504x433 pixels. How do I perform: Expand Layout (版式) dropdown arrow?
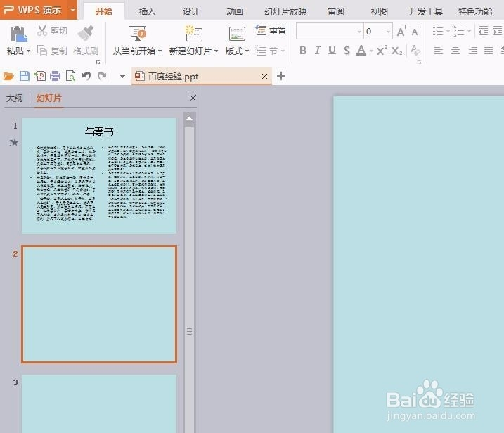(x=247, y=51)
